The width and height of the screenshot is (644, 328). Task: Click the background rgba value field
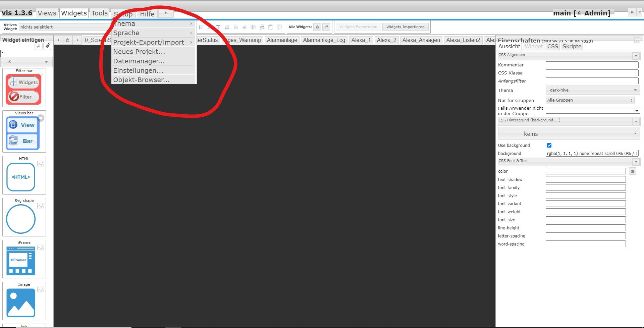[592, 153]
